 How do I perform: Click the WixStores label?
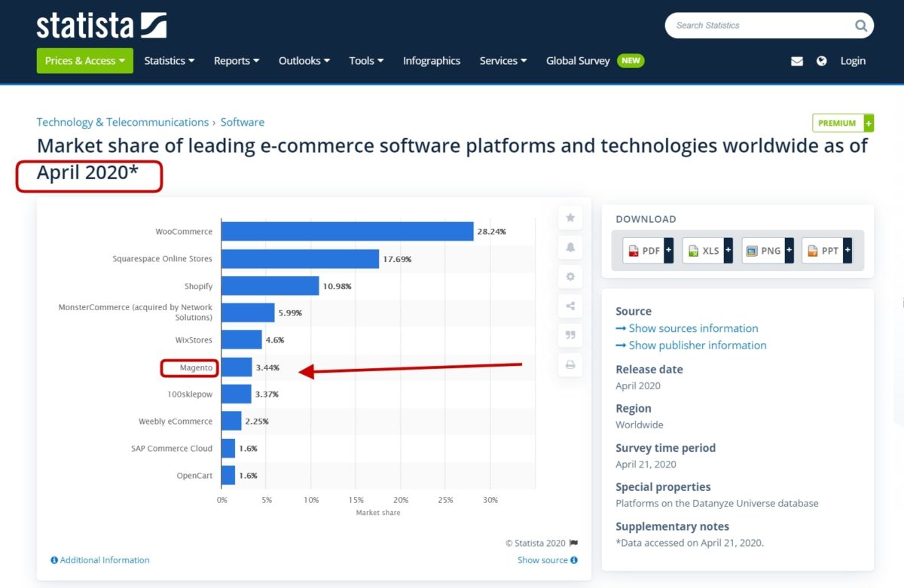(x=194, y=340)
